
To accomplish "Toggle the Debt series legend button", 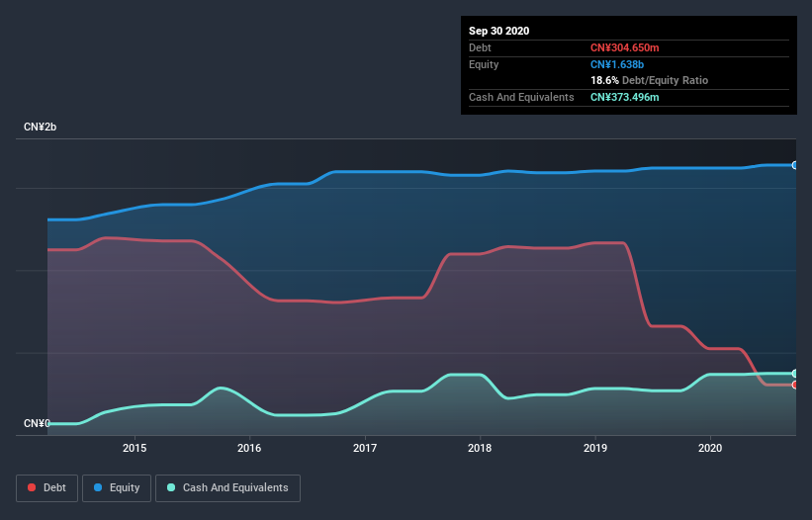I will click(46, 488).
